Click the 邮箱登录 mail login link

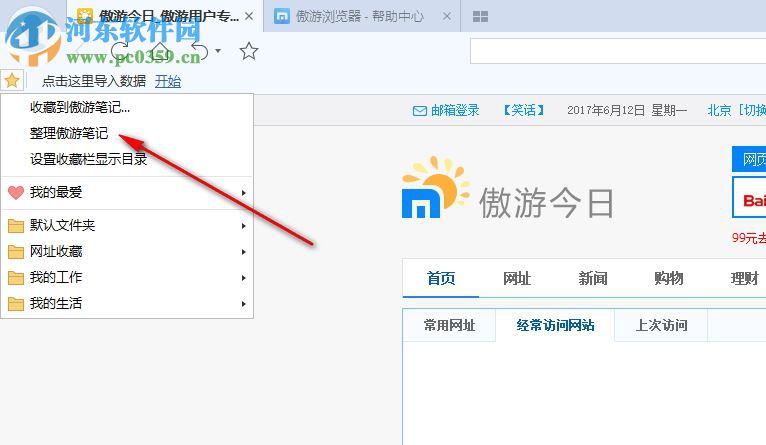pos(455,110)
